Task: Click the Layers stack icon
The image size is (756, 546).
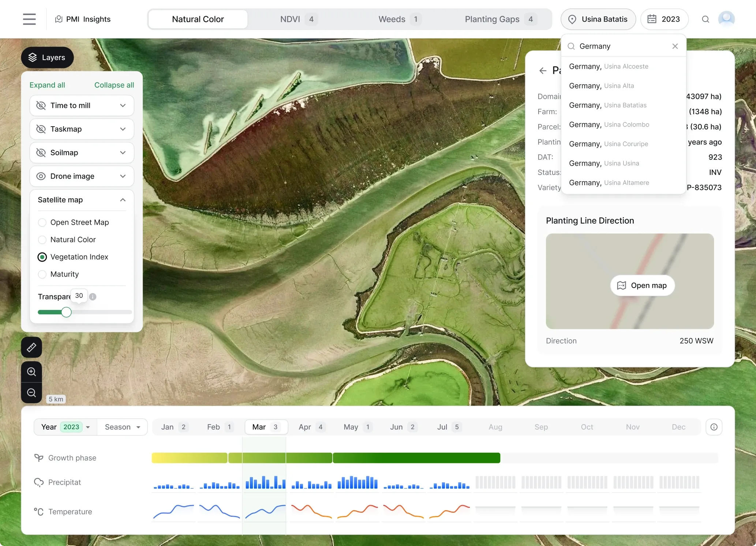Action: (x=33, y=57)
